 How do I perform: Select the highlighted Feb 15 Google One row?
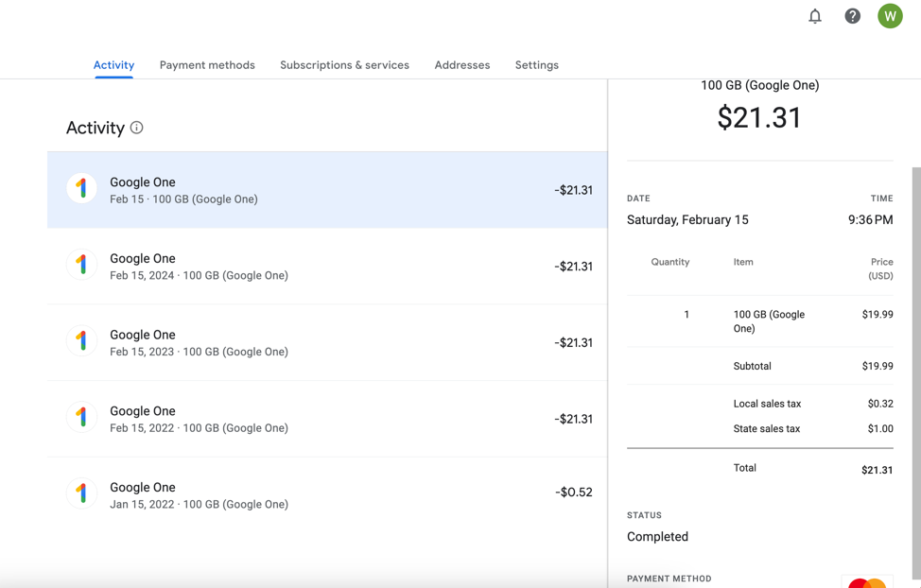point(327,190)
